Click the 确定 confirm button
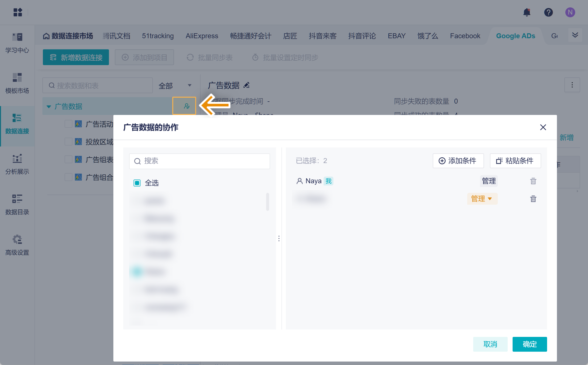 tap(530, 344)
